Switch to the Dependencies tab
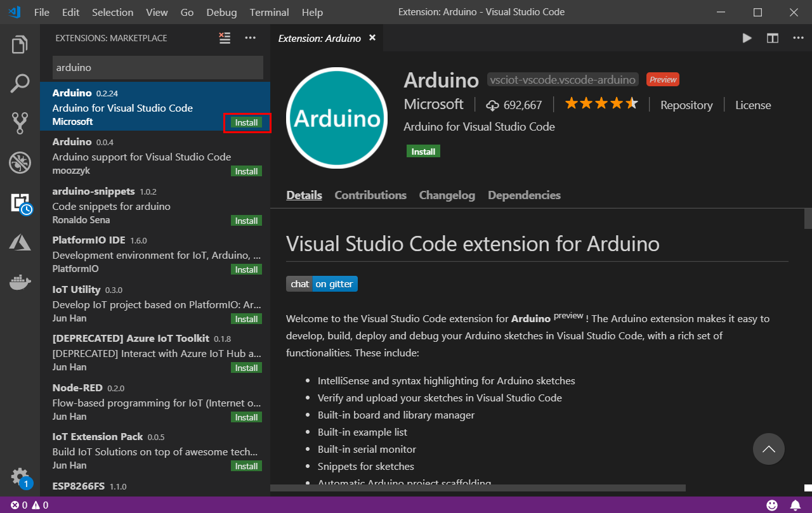This screenshot has width=812, height=513. (x=524, y=195)
